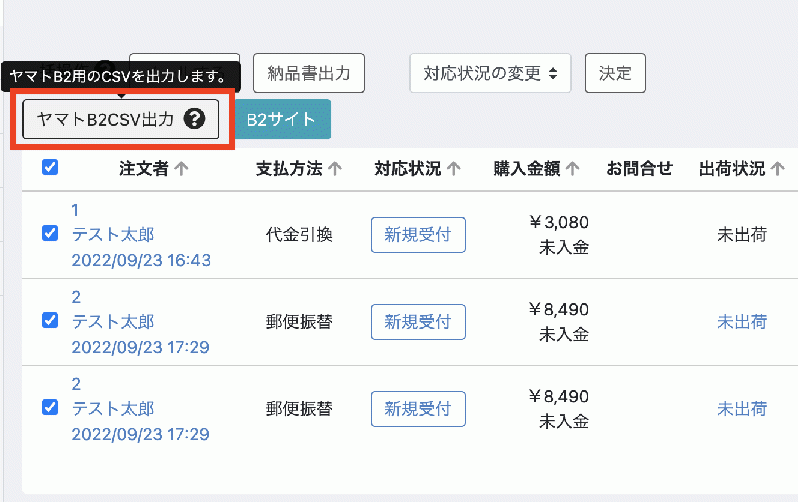Open the B2サイト button
The width and height of the screenshot is (798, 502).
pyautogui.click(x=281, y=119)
